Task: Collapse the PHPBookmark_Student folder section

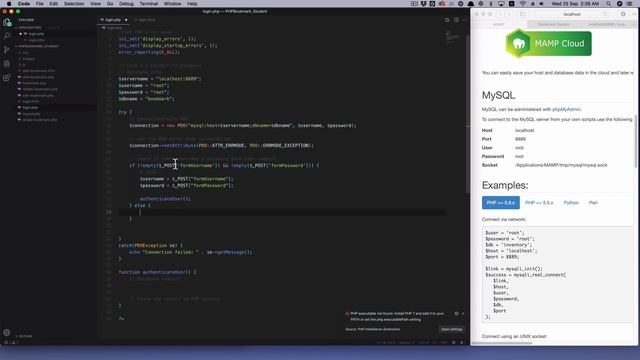Action: 39,46
